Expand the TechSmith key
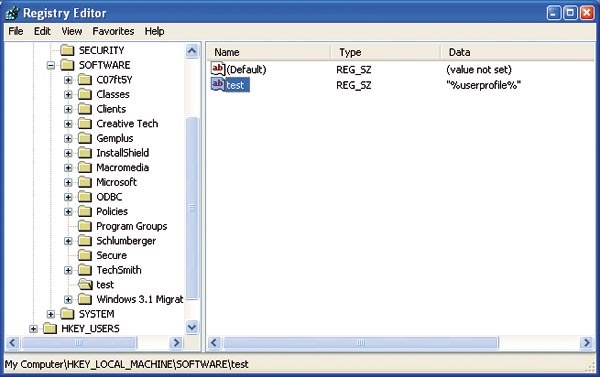 (68, 270)
